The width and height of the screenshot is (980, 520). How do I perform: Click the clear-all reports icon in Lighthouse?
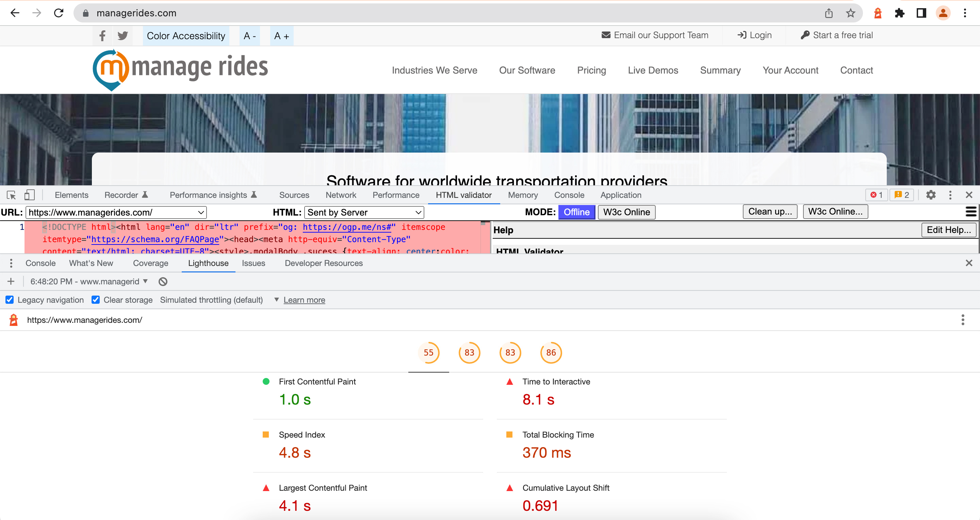click(162, 281)
